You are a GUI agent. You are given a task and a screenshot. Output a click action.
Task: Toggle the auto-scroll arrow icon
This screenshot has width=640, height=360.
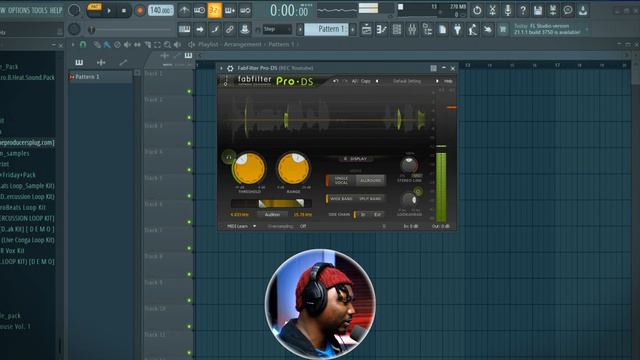point(200,29)
